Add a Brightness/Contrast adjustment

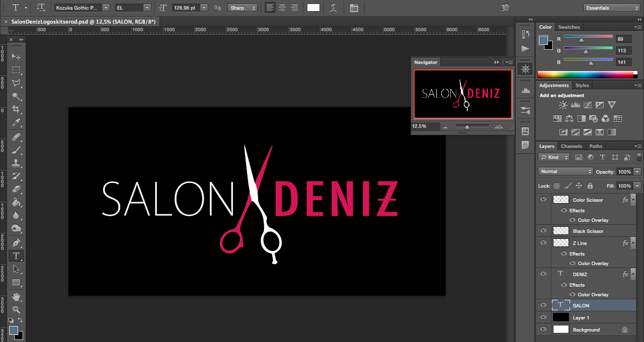563,105
